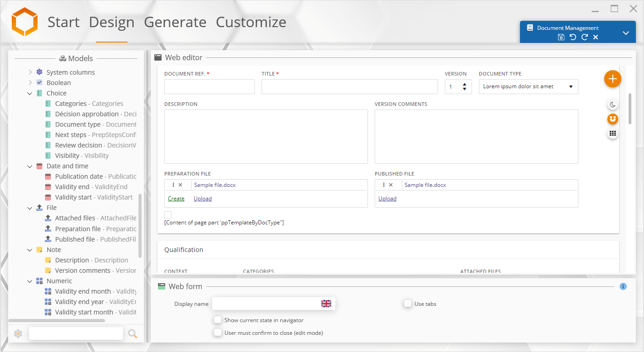Click the magnifier search icon under the models tree
This screenshot has height=352, width=644.
point(133,334)
